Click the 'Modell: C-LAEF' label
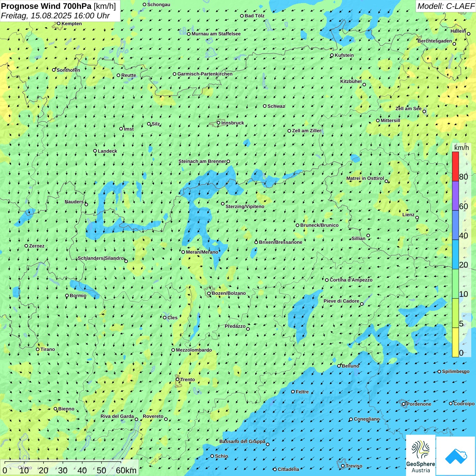Viewport: 476px width, 476px height. click(x=446, y=6)
